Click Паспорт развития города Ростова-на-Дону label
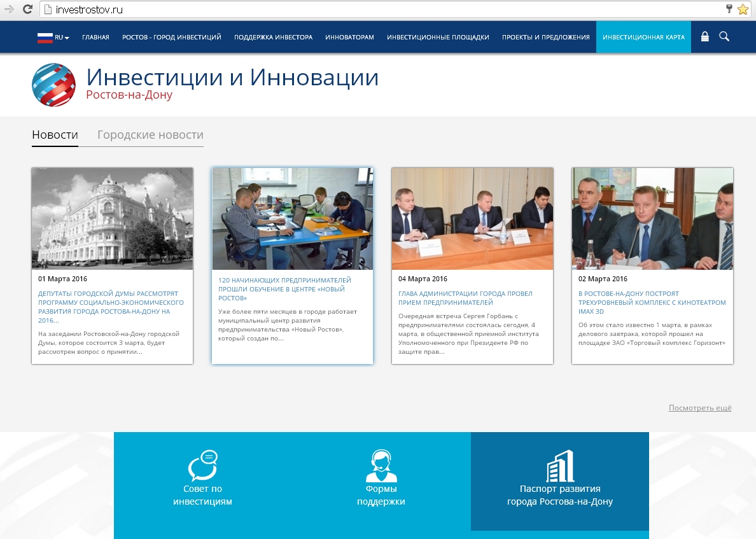Screen dimensions: 756x539 [560, 495]
